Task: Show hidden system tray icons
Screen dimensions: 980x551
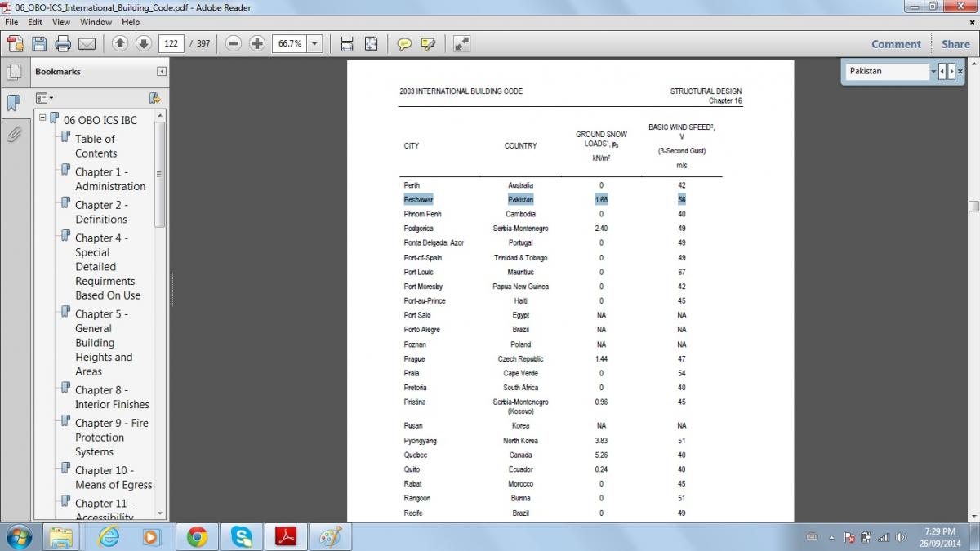Action: point(832,537)
